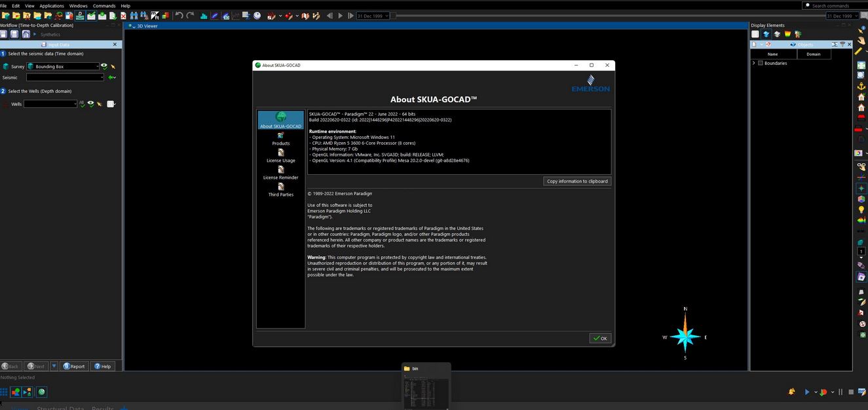Open the 31 Dec 1999 date dropdown in toolbar
868x410 pixels.
(x=373, y=15)
